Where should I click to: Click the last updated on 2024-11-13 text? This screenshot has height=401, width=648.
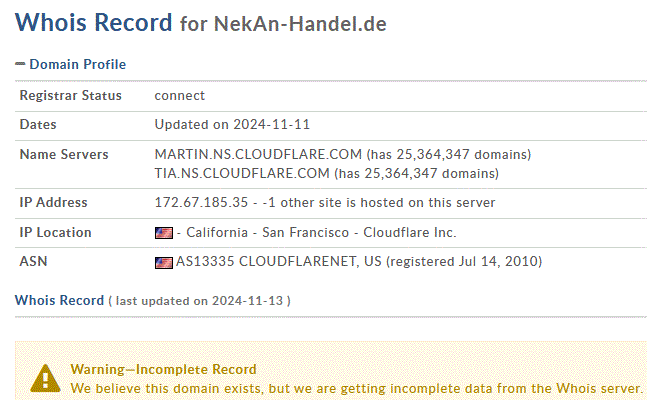[199, 301]
